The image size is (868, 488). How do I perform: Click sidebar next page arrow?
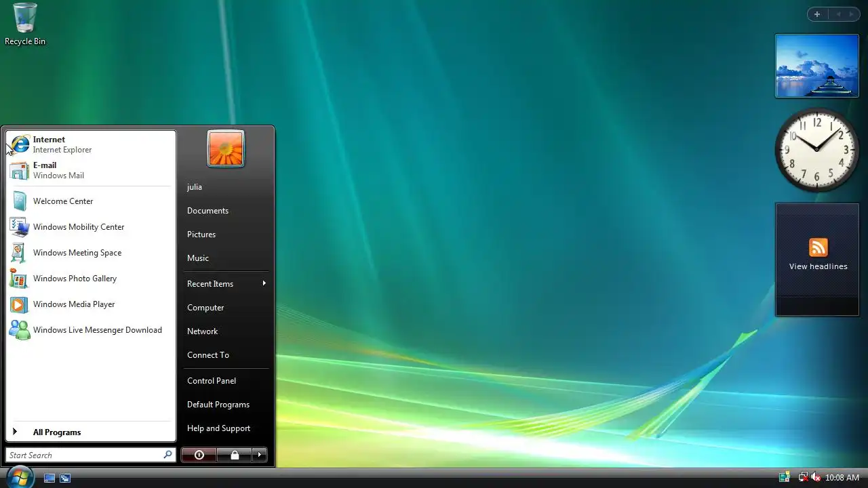(851, 14)
